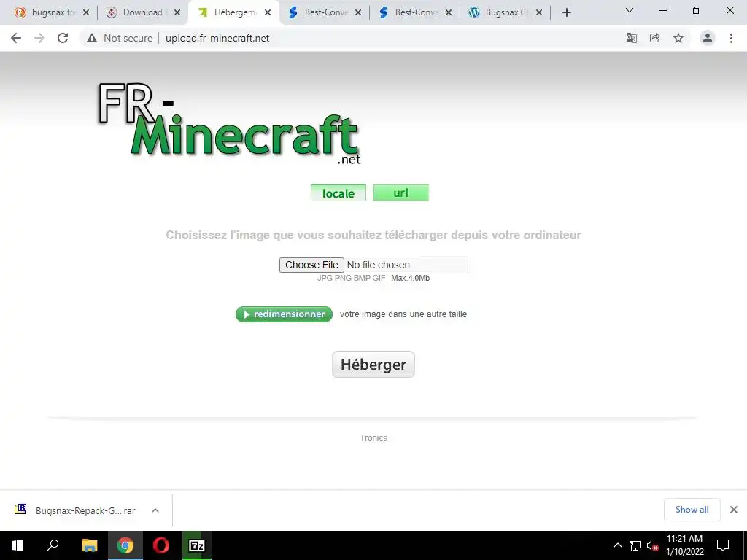Select the Hébergement tab
Viewport: 747px width, 560px height.
point(233,12)
